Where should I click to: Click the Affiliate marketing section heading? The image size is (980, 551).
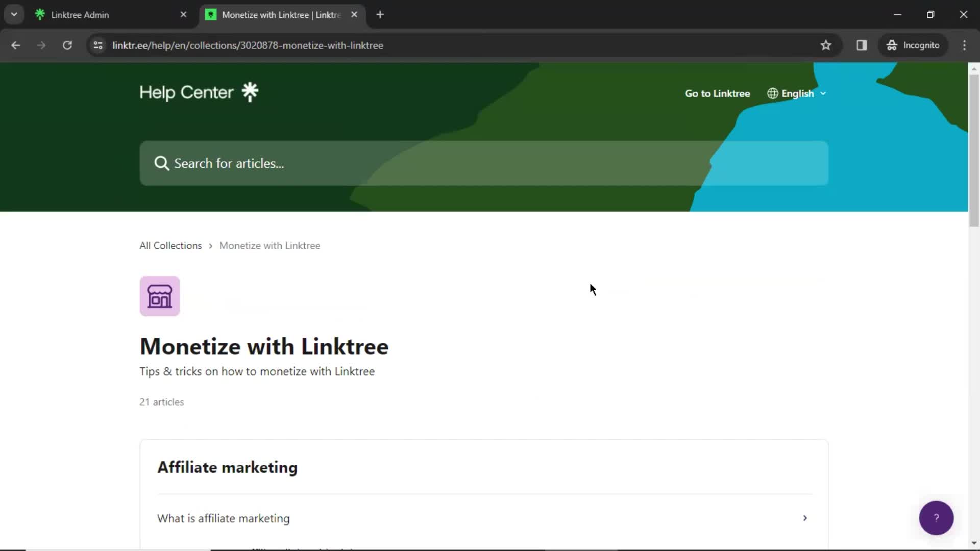(227, 467)
